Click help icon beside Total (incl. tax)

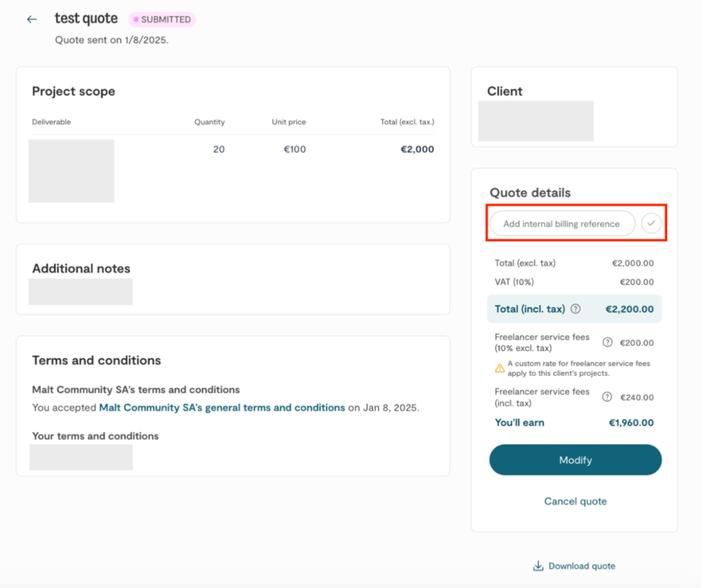[x=575, y=309]
